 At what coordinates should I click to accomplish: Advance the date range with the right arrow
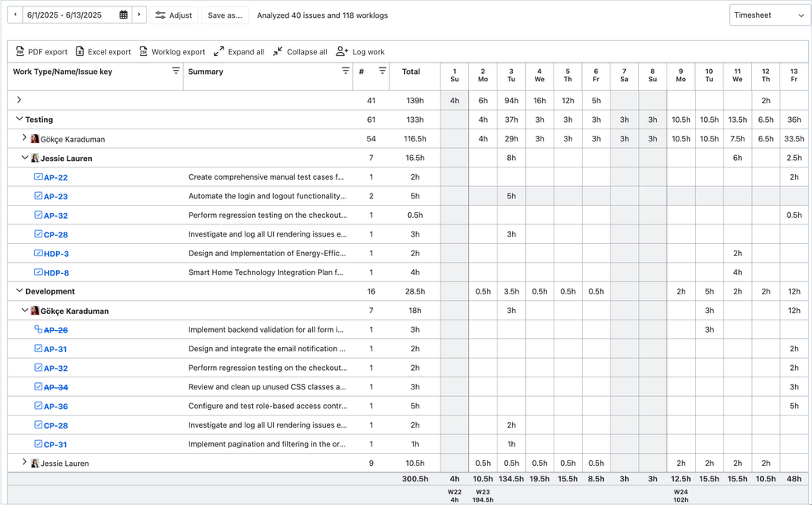click(138, 15)
